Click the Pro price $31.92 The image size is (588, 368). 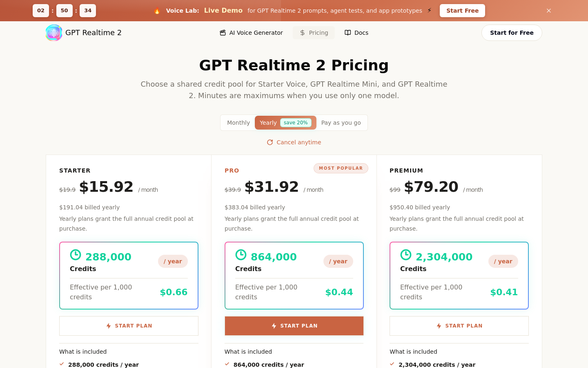pyautogui.click(x=272, y=187)
